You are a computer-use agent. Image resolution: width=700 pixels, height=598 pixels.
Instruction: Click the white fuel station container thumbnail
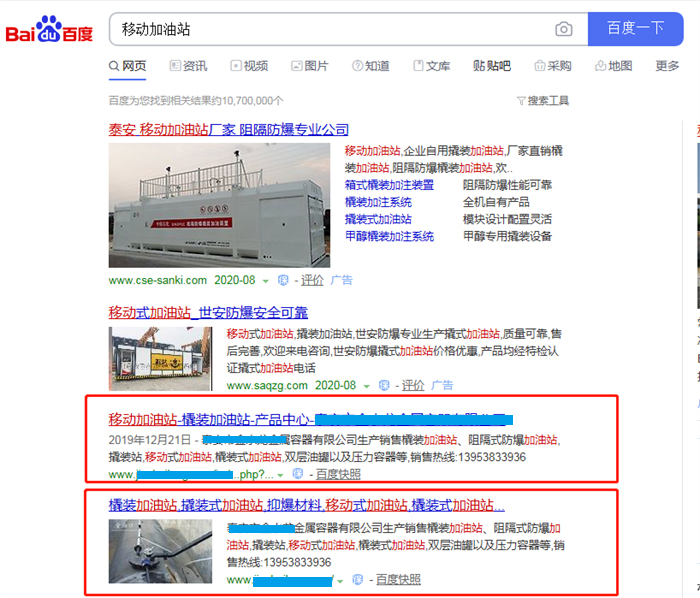(x=219, y=205)
